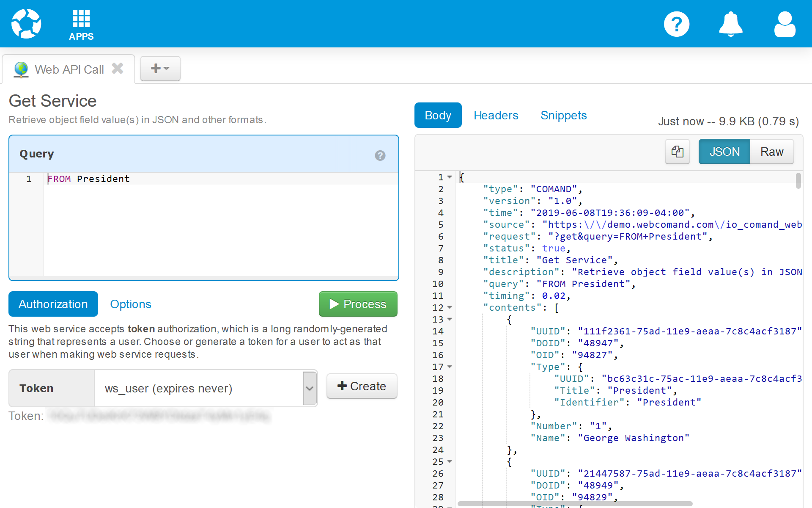Image resolution: width=812 pixels, height=508 pixels.
Task: Close the Web API Call tab
Action: point(118,69)
